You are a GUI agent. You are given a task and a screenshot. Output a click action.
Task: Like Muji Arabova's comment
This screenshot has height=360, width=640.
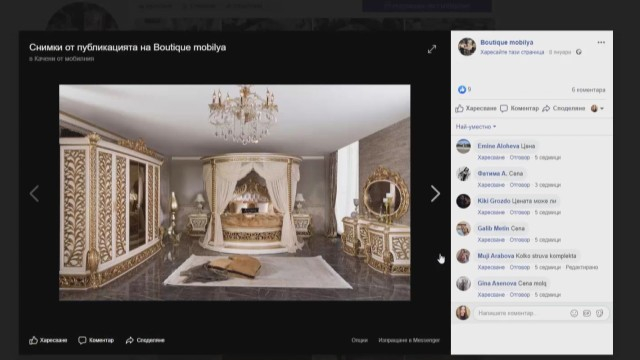coord(491,267)
